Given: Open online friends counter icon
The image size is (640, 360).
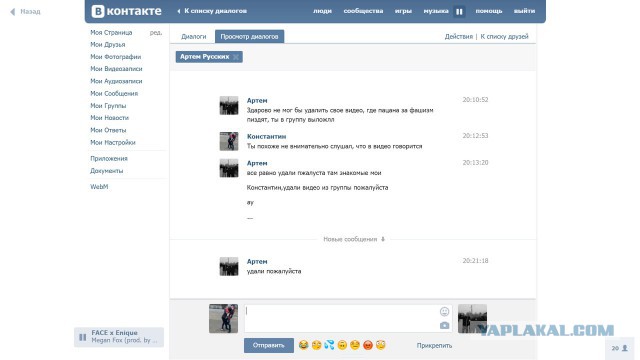Looking at the screenshot, I should click(620, 348).
